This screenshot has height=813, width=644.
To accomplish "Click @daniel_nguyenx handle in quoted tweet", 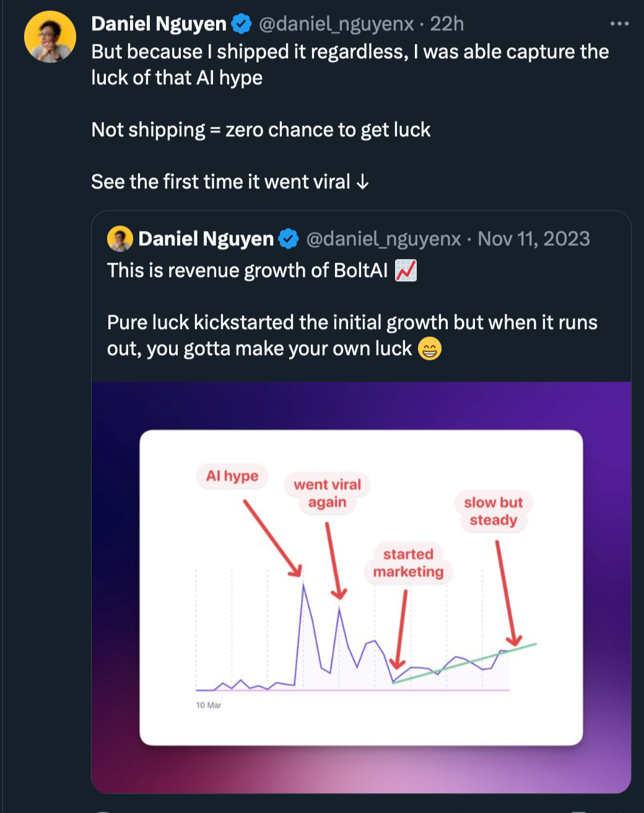I will click(x=383, y=239).
